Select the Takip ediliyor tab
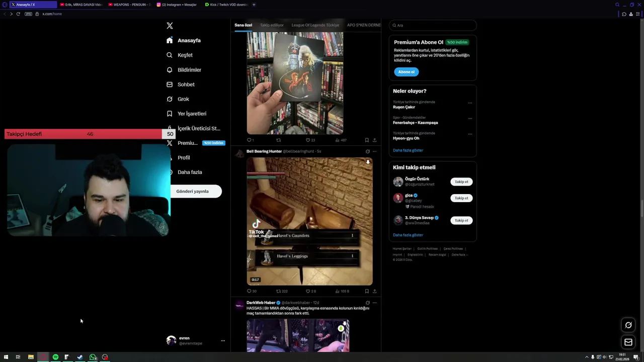The width and height of the screenshot is (644, 362). pyautogui.click(x=272, y=25)
